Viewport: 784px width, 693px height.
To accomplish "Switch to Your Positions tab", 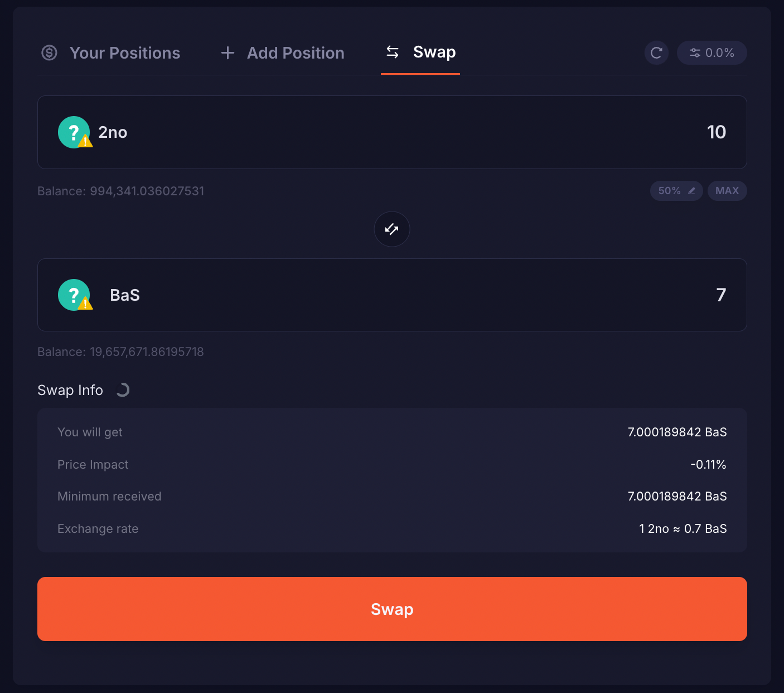I will click(x=125, y=53).
